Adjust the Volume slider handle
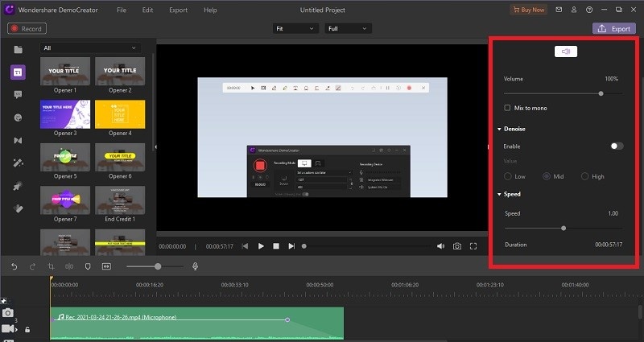The image size is (644, 342). click(601, 93)
